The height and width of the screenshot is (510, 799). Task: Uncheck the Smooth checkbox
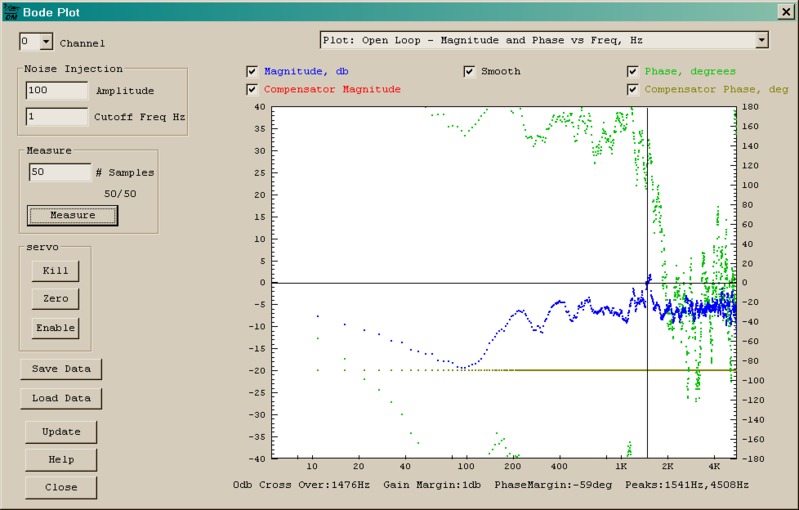(469, 72)
